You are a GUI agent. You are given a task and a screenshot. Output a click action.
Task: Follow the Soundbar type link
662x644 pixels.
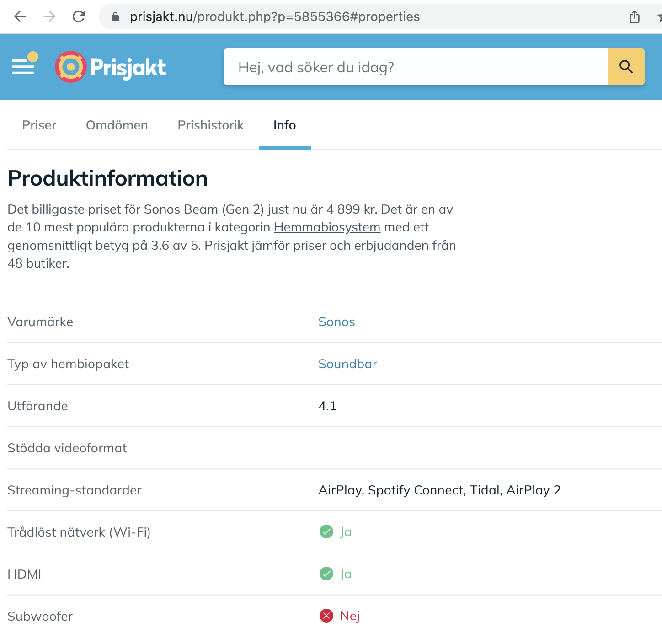[x=348, y=364]
